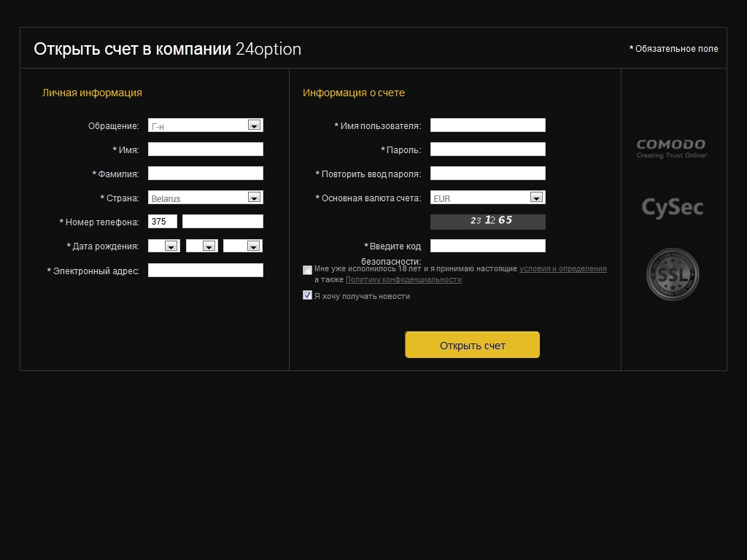The image size is (747, 560).
Task: Click the captcha security code image
Action: click(x=487, y=222)
